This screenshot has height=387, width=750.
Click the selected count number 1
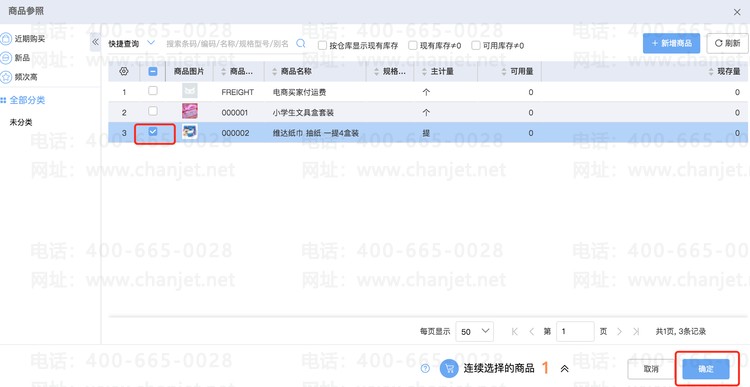pos(545,368)
